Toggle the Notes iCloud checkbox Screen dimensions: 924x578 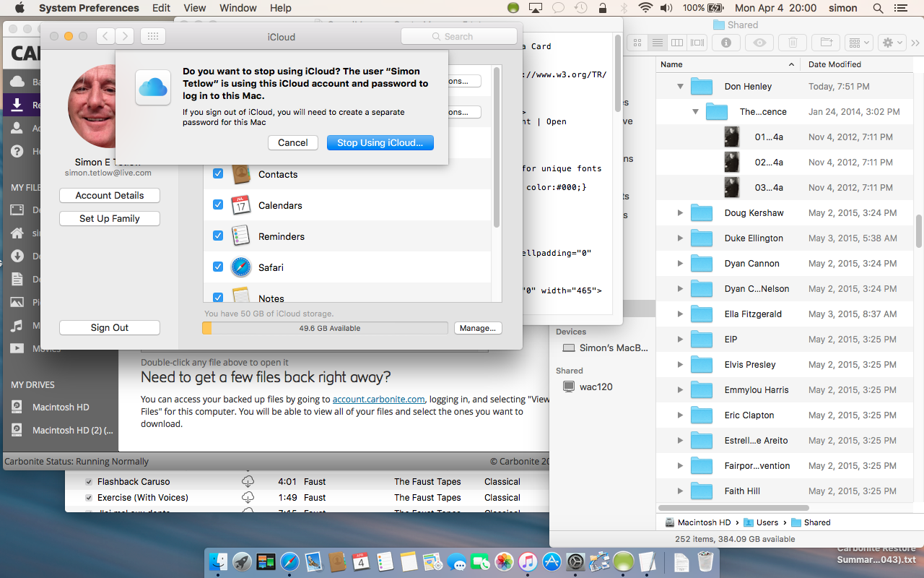[x=218, y=297]
